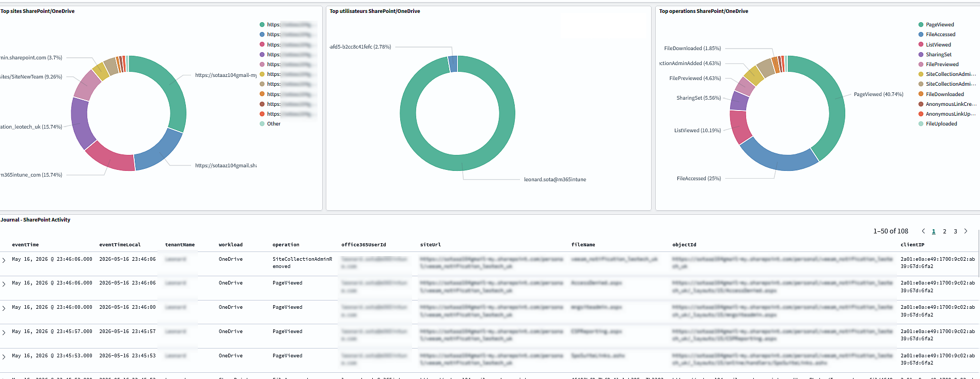980x379 pixels.
Task: Toggle PageViewed legend entry
Action: 936,25
